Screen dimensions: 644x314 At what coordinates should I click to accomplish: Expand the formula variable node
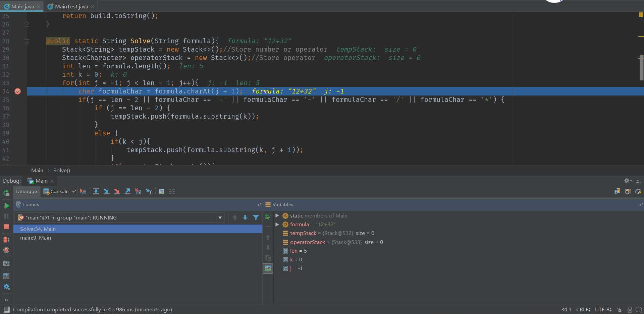click(277, 224)
